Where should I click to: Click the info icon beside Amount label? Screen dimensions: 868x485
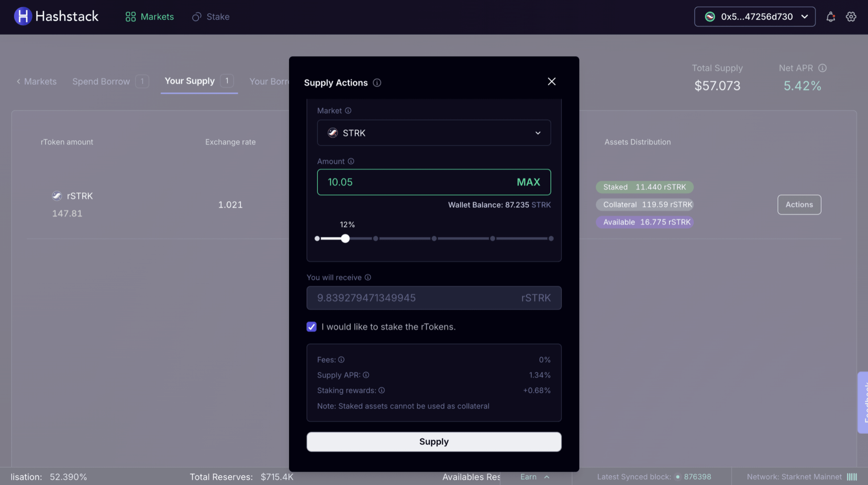[x=351, y=161]
